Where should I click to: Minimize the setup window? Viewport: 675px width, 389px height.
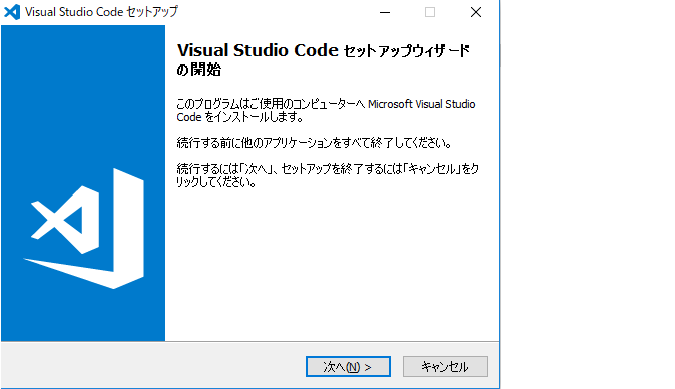click(x=385, y=12)
